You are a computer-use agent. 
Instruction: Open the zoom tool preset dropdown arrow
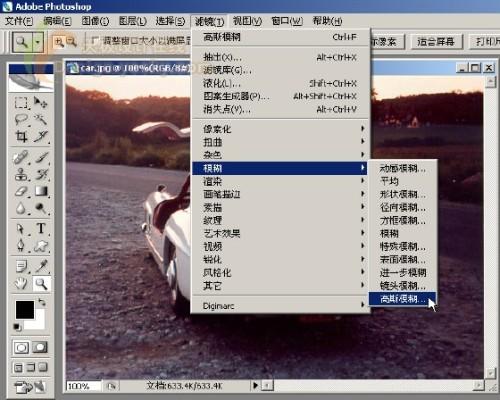click(38, 42)
